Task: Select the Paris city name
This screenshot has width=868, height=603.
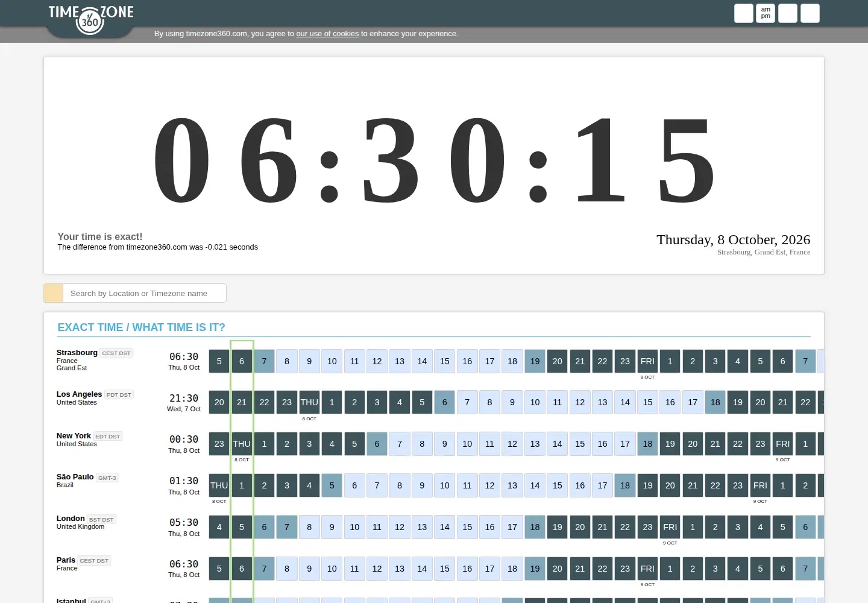Action: 66,560
